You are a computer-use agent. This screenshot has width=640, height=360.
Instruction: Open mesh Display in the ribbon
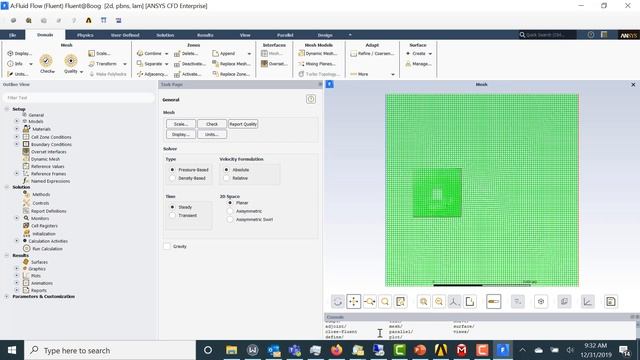pyautogui.click(x=19, y=53)
